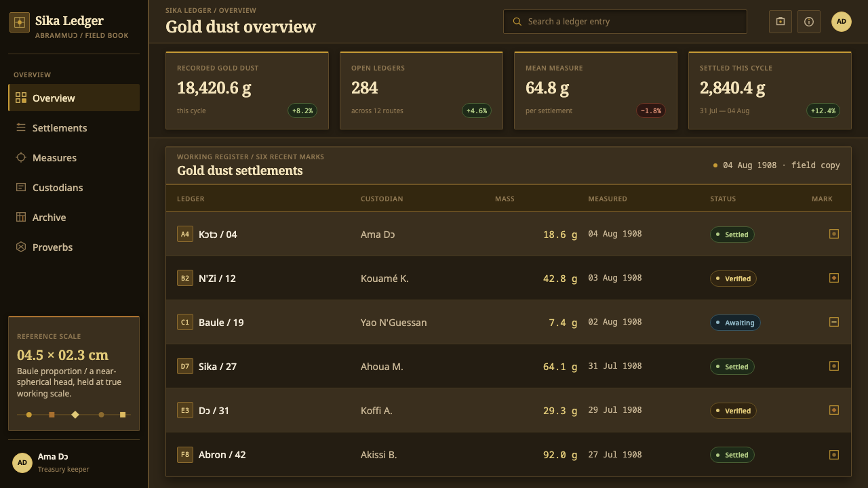Click mark icon for N'Zi / 12 row
Image resolution: width=868 pixels, height=488 pixels.
[x=834, y=278]
